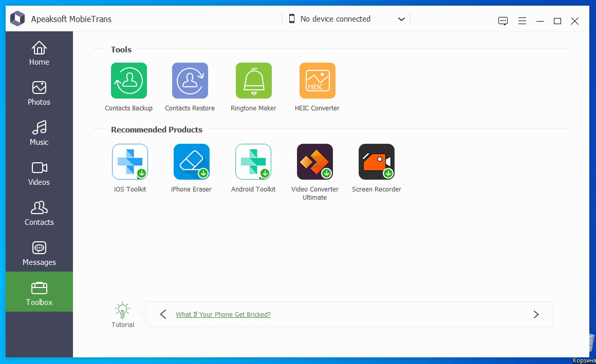Expand the No device connected dropdown

pos(346,19)
